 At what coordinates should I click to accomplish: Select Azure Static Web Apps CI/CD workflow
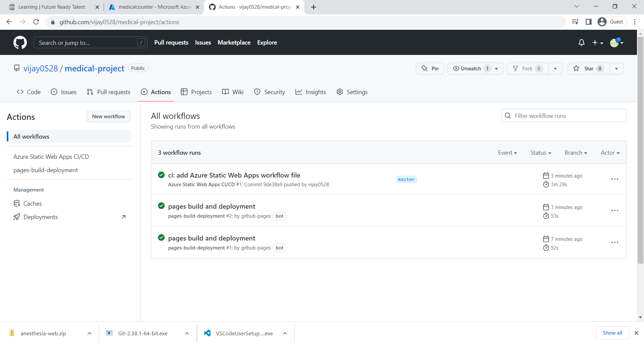pyautogui.click(x=51, y=157)
